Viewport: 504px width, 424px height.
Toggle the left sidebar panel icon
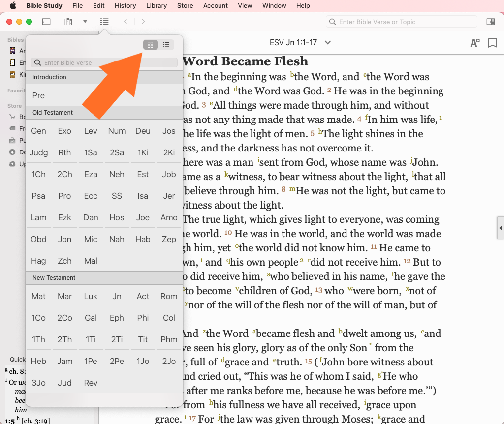coord(46,22)
